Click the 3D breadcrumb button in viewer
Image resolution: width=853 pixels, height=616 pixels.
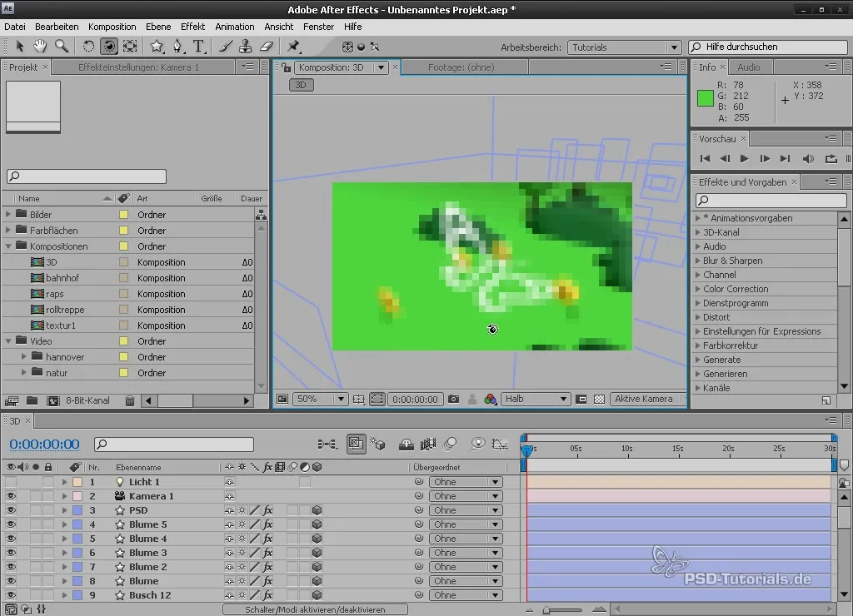[x=301, y=85]
